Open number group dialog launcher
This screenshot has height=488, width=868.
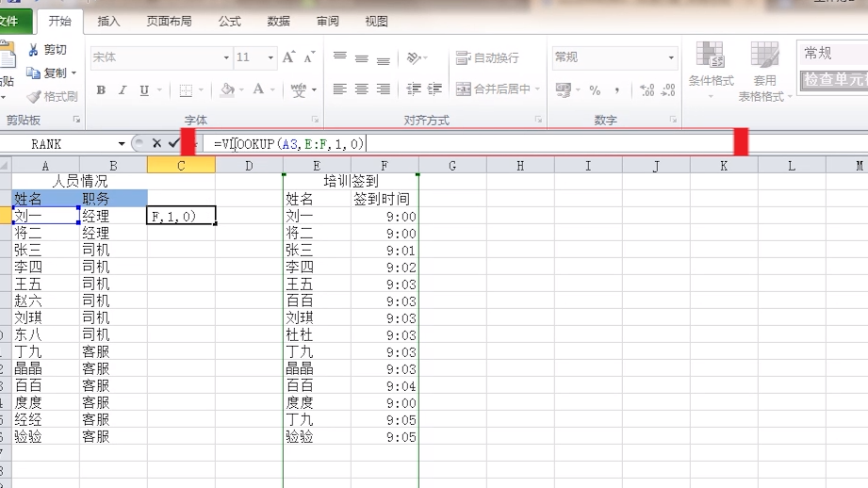point(673,120)
